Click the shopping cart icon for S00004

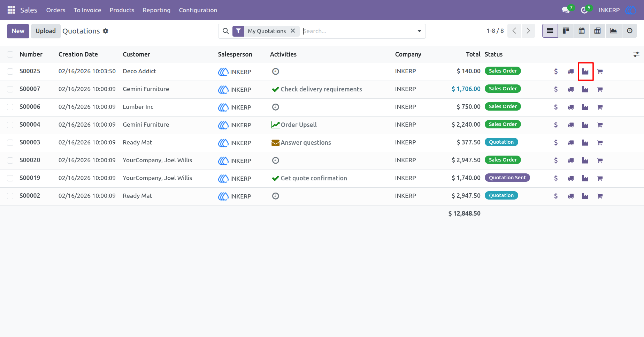[x=600, y=125]
